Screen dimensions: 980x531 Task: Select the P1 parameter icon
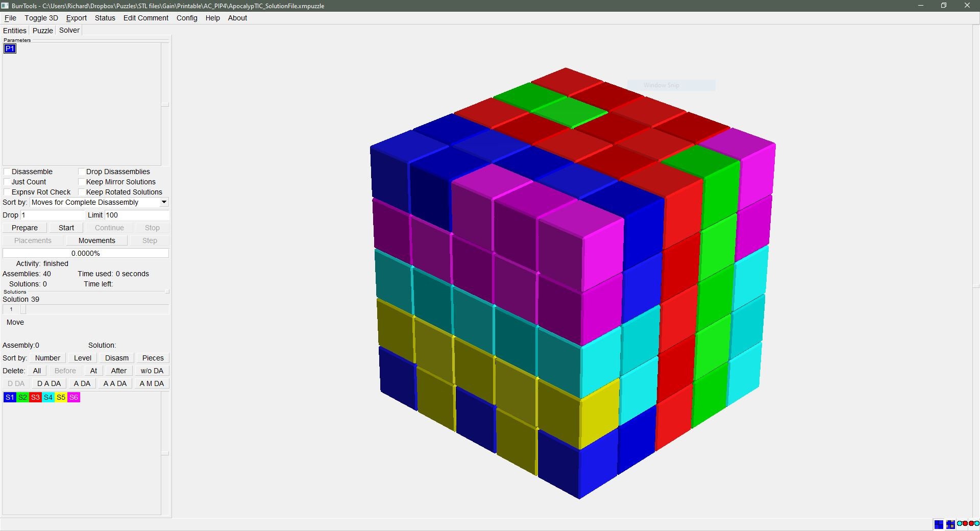pyautogui.click(x=9, y=48)
